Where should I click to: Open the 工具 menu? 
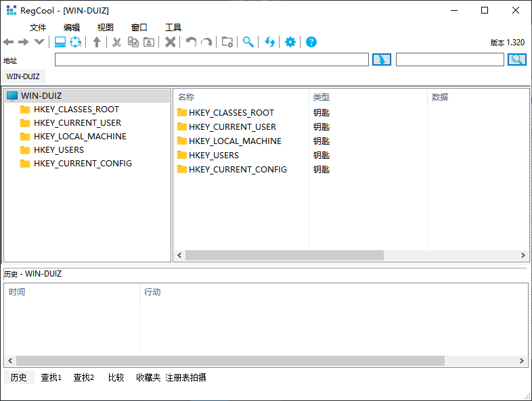(173, 28)
